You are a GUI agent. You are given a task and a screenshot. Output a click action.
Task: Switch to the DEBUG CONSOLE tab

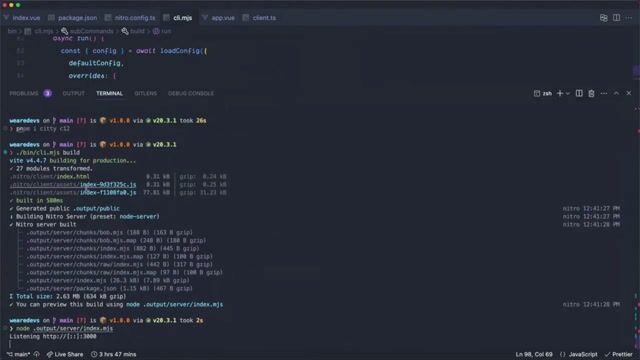(191, 93)
